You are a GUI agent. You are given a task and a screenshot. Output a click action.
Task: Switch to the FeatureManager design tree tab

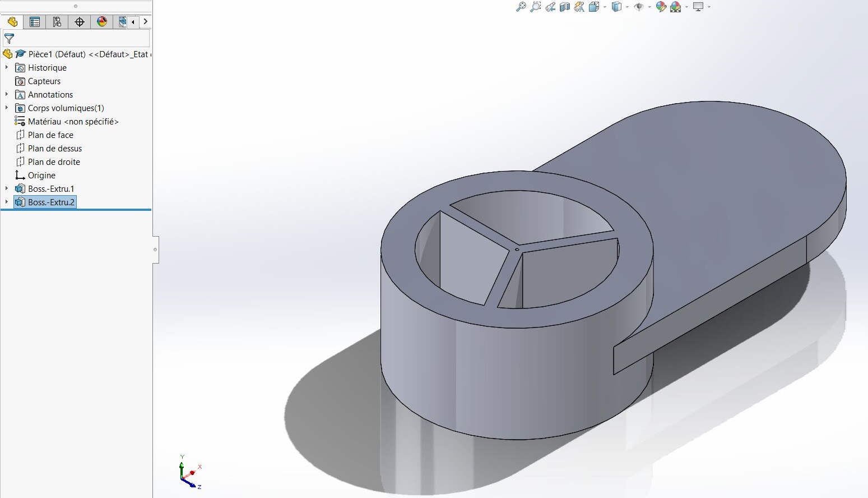point(12,22)
